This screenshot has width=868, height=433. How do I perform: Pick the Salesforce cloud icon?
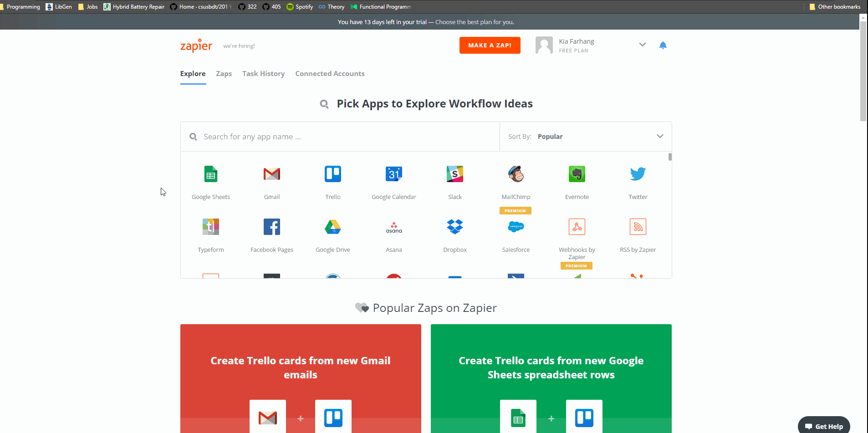(x=516, y=227)
